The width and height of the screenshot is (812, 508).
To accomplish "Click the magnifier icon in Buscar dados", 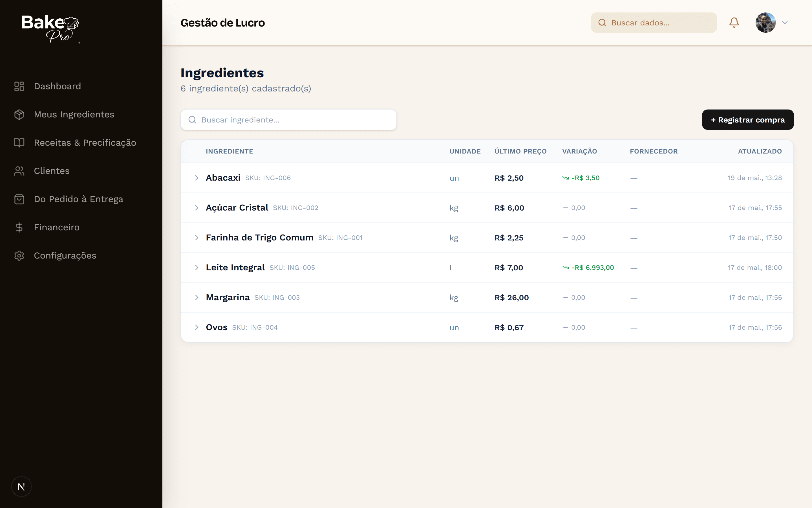I will click(602, 23).
